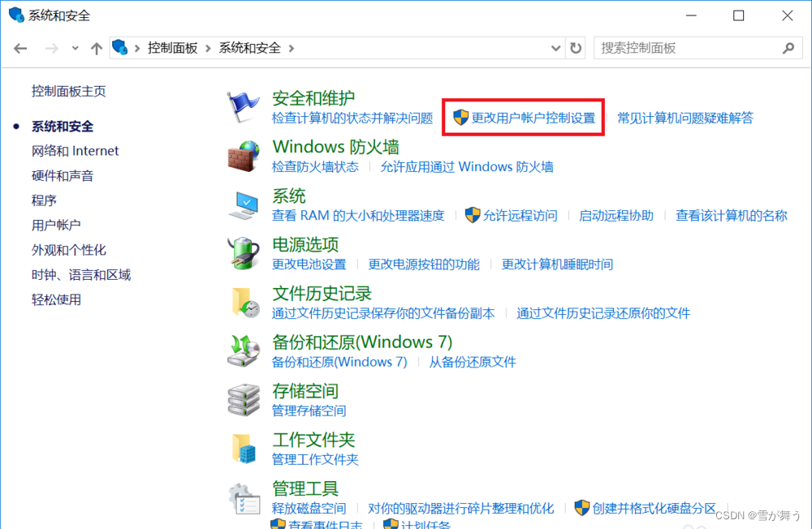
Task: Open 轻松使用 category
Action: tap(56, 299)
